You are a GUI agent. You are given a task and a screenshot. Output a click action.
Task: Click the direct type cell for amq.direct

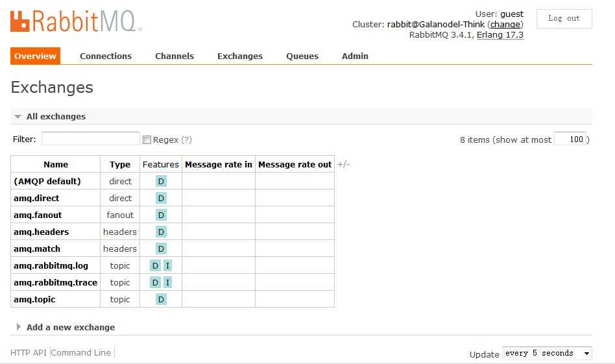(x=120, y=198)
